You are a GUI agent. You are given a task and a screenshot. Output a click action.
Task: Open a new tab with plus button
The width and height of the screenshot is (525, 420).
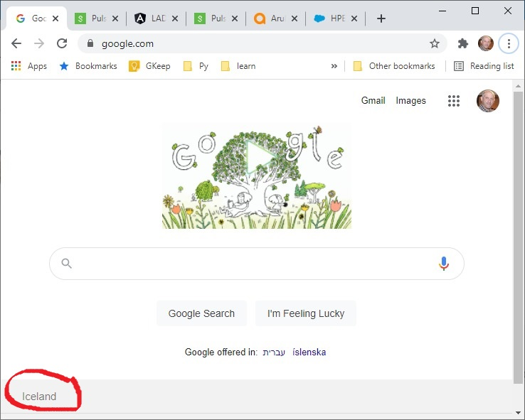point(381,18)
